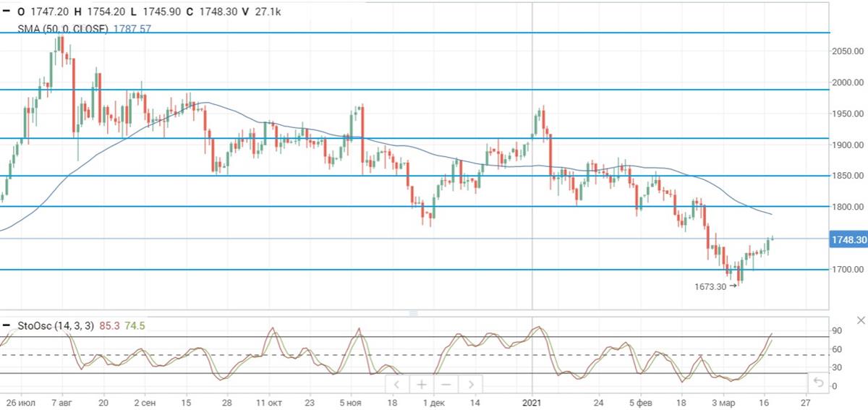The height and width of the screenshot is (410, 868).
Task: Click the high price value 1754.20
Action: (x=106, y=12)
